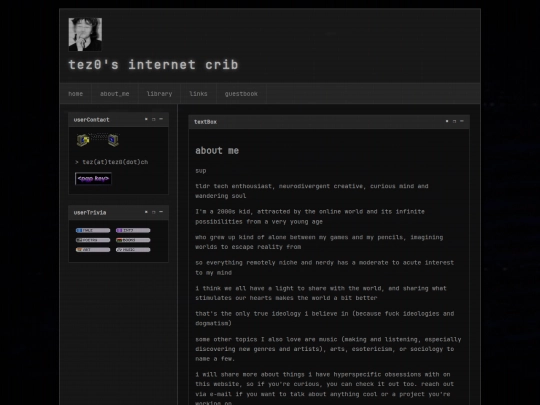Go to the home tab
This screenshot has width=540, height=405.
75,94
